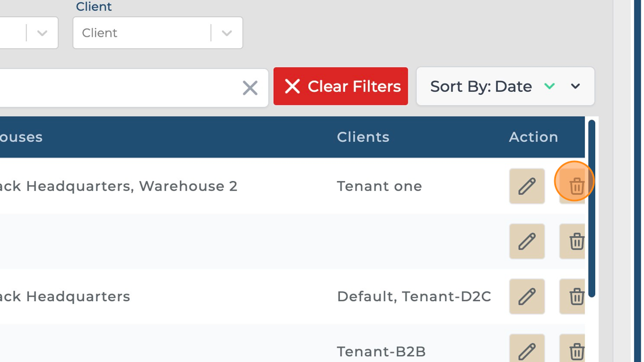Edit the Tenant-B2B row

(527, 349)
